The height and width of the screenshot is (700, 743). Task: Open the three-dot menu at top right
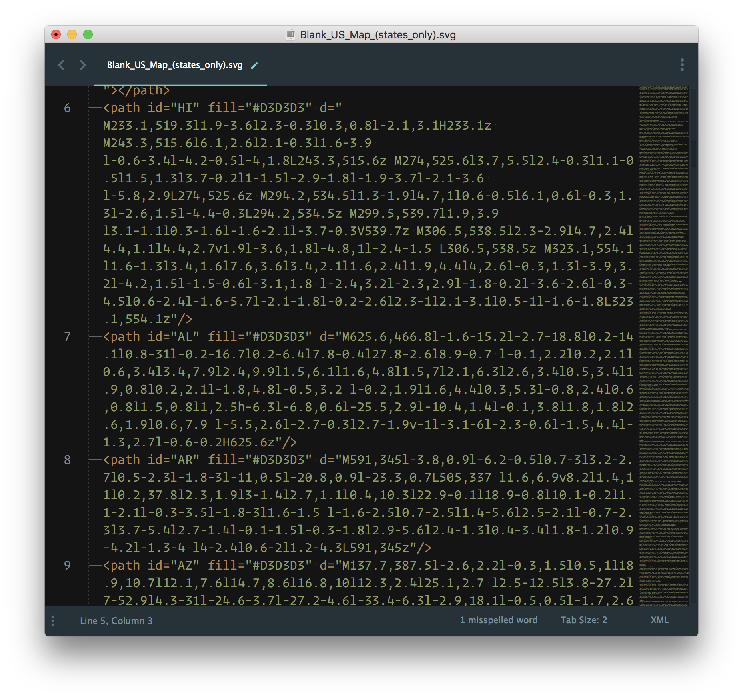click(x=682, y=65)
